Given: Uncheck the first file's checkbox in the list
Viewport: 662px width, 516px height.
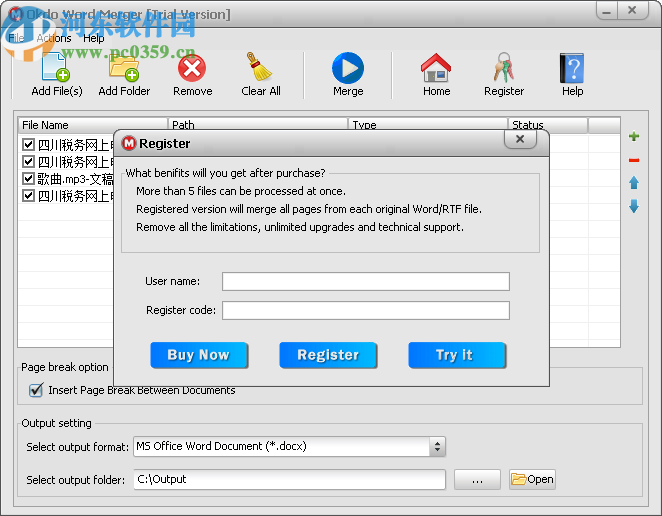Looking at the screenshot, I should (x=28, y=145).
